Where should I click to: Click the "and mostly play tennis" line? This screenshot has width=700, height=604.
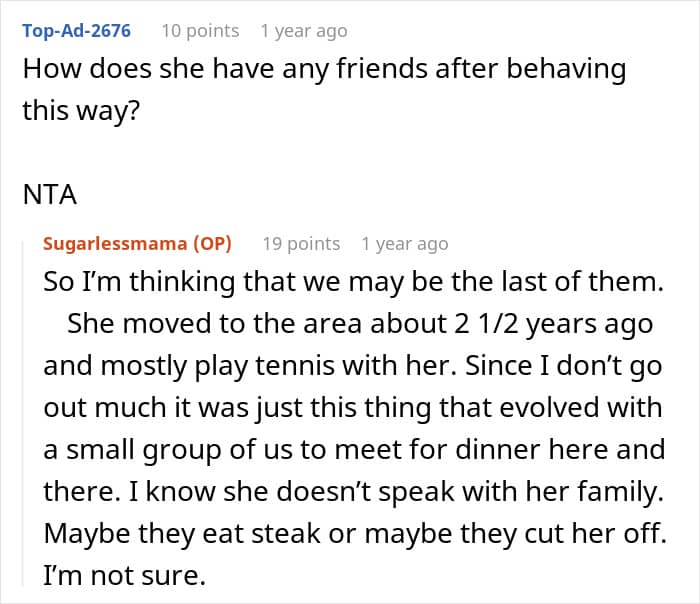(x=354, y=366)
